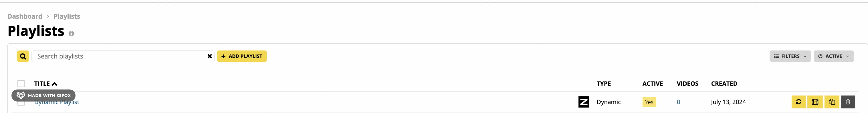Click the Add Playlist button
The height and width of the screenshot is (113, 868).
pyautogui.click(x=241, y=56)
